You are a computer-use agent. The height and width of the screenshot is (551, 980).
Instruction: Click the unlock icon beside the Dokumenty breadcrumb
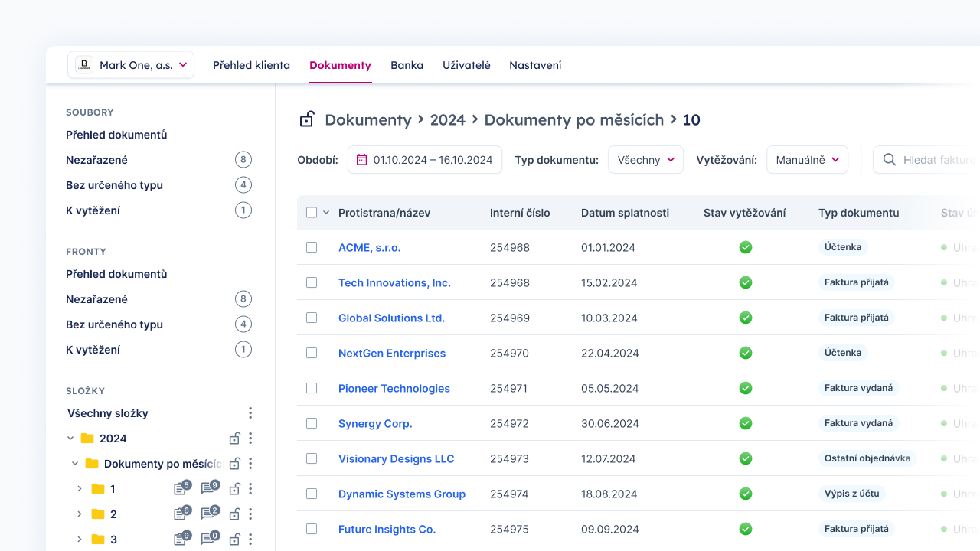coord(306,119)
